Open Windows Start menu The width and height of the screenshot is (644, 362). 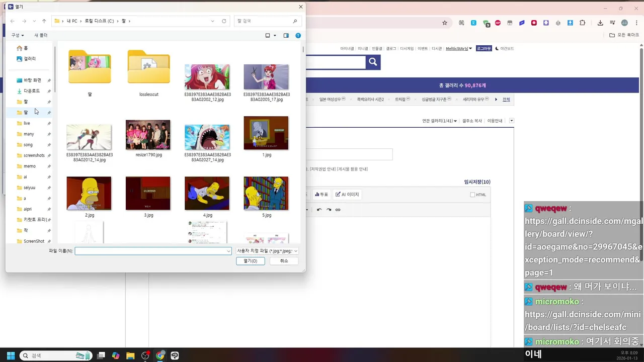tap(11, 355)
